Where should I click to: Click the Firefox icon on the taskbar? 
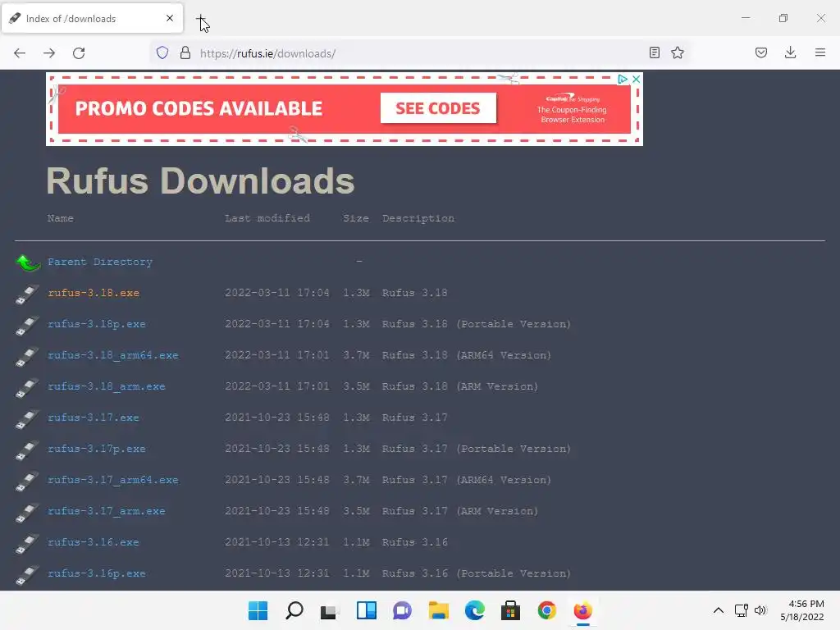pyautogui.click(x=583, y=610)
